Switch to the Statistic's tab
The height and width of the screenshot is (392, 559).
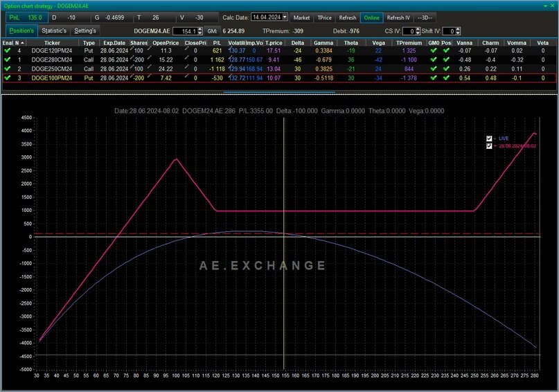pyautogui.click(x=54, y=30)
